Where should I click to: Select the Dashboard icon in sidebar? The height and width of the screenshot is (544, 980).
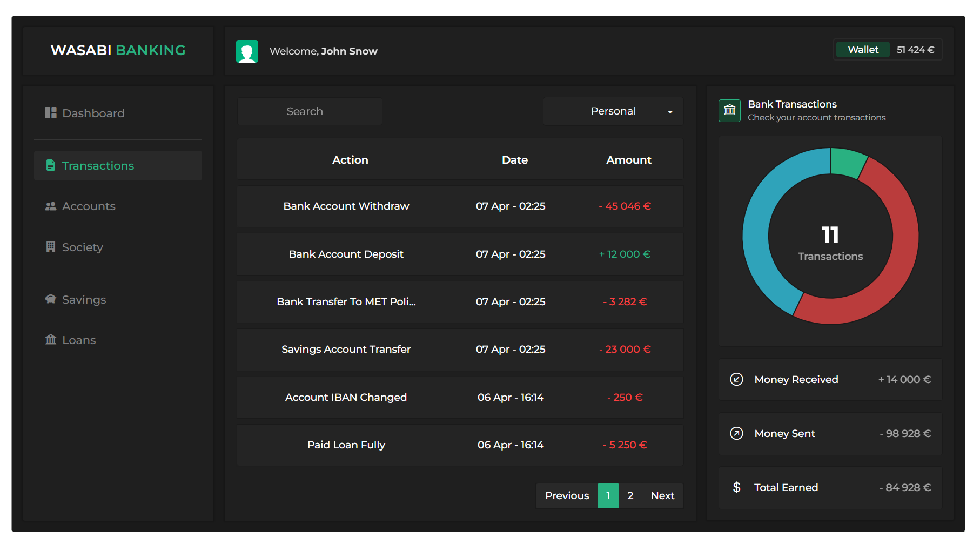(x=50, y=113)
